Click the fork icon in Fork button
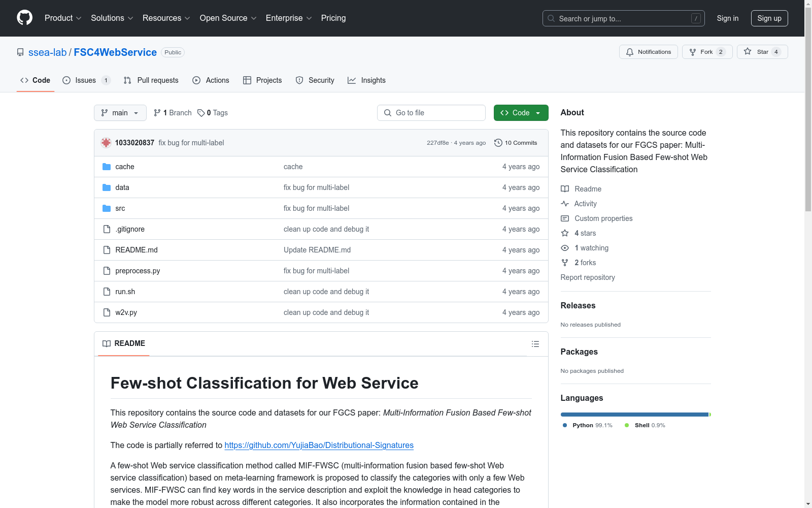812x508 pixels. tap(693, 52)
